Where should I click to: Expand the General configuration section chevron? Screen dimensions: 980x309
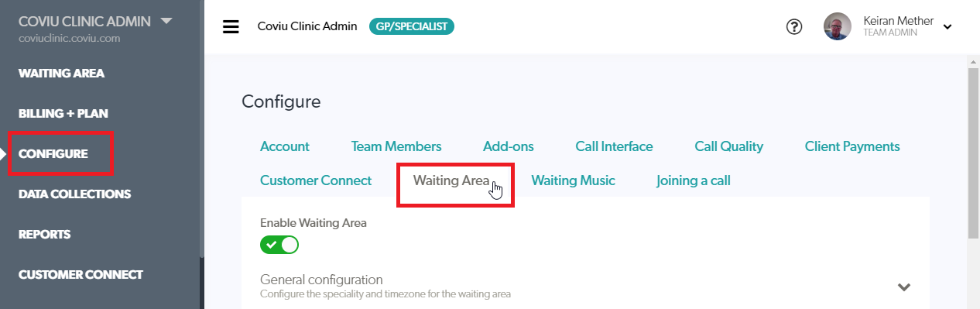coord(903,287)
